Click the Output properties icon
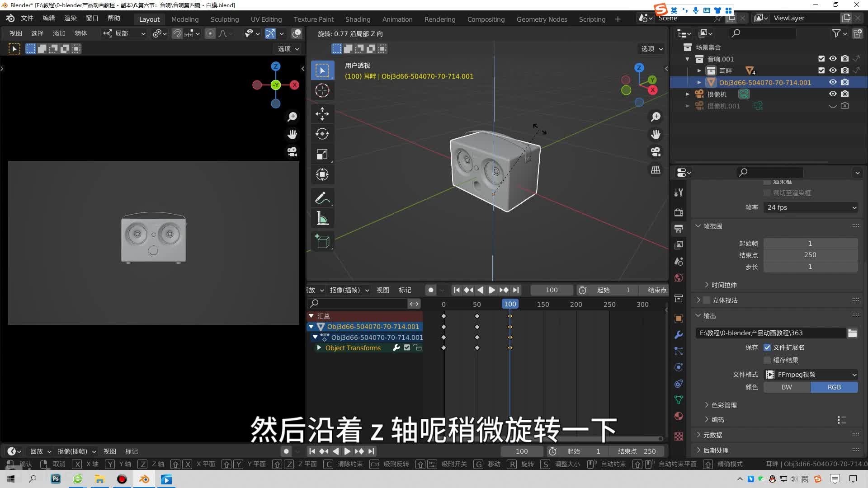Viewport: 868px width, 488px height. click(x=679, y=229)
